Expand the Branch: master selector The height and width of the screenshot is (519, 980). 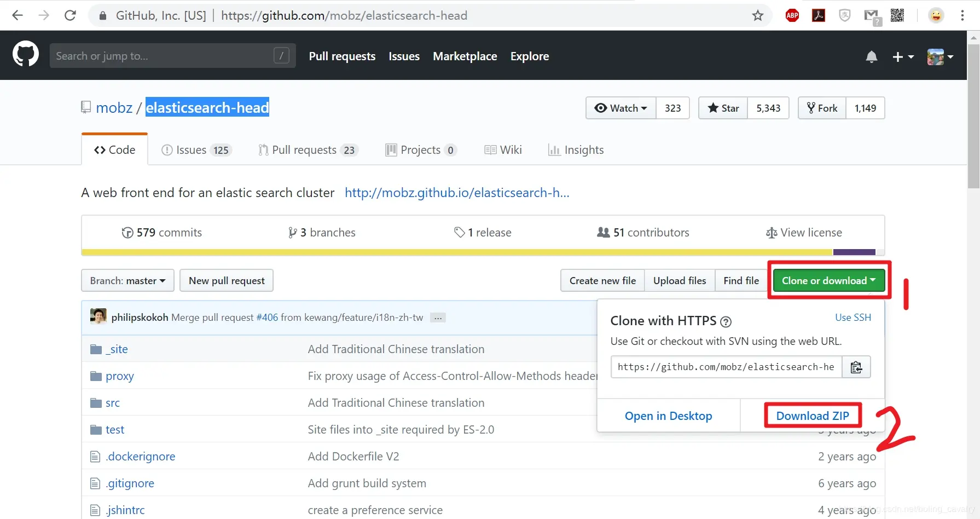[127, 281]
